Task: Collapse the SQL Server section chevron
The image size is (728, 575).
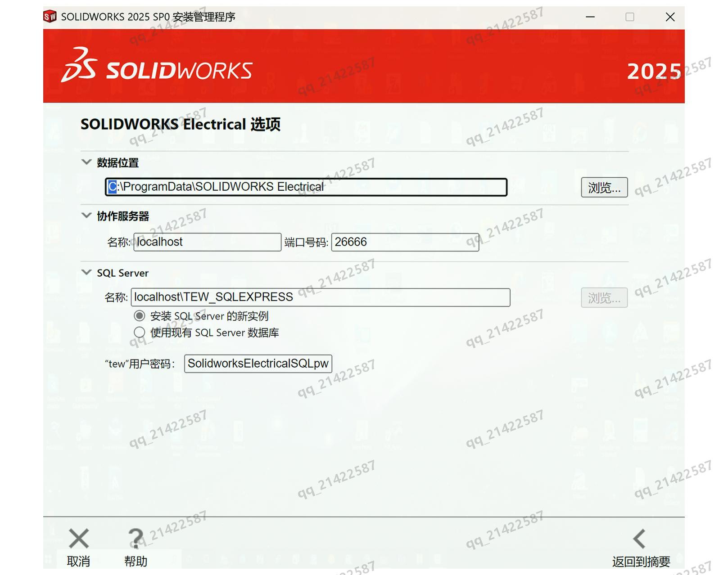Action: (86, 272)
